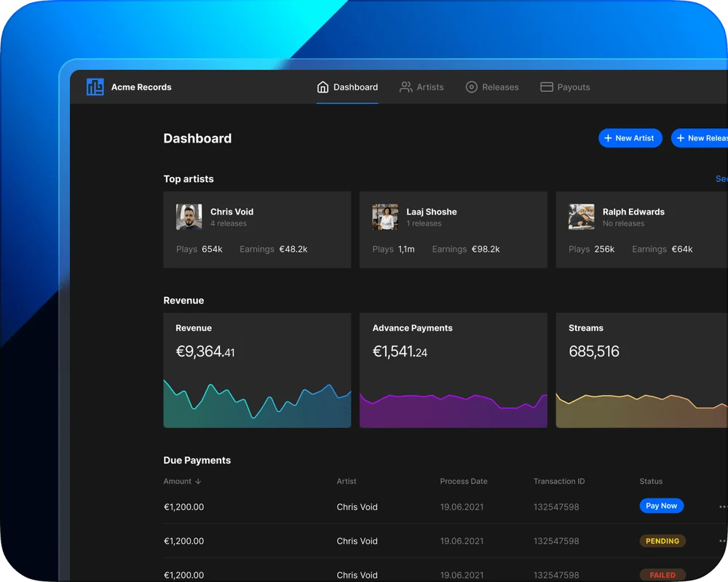The image size is (728, 582).
Task: Click the 685,516 streams figure
Action: [x=594, y=351]
